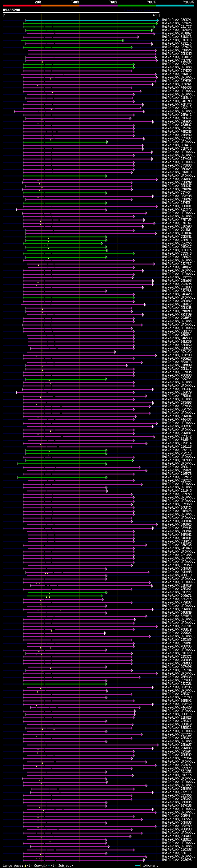Open the UniRef100_A8JBA7 hit
The height and width of the screenshot is (868, 197).
[177, 34]
